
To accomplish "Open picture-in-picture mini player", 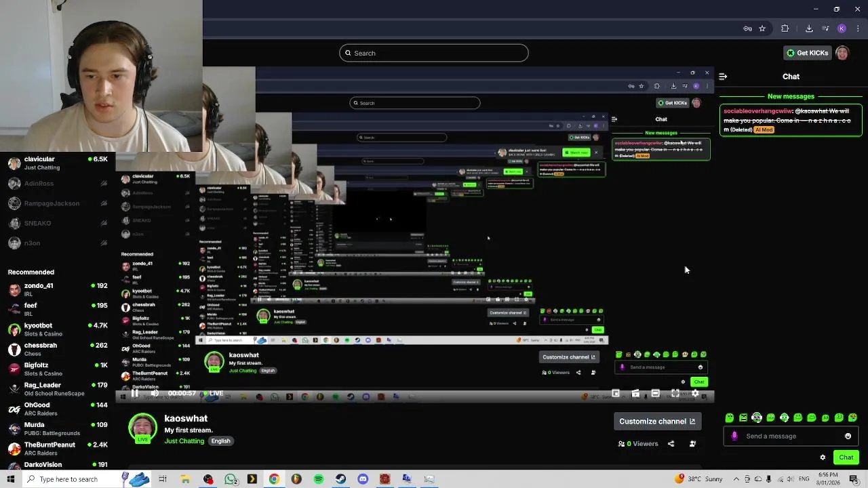I will click(x=616, y=393).
